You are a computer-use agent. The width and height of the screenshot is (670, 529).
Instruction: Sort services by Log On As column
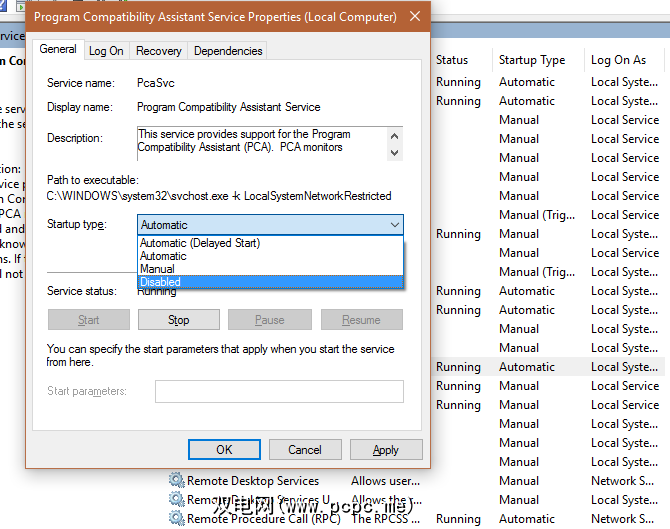click(x=618, y=60)
